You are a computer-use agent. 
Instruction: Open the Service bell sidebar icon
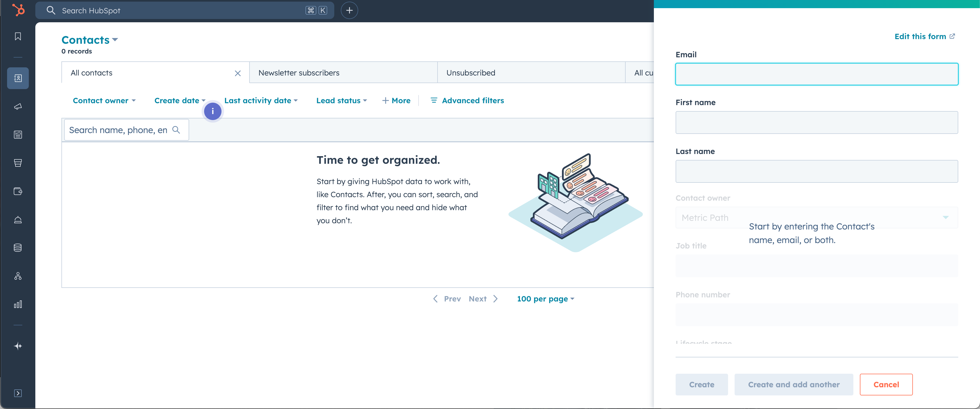[x=18, y=220]
